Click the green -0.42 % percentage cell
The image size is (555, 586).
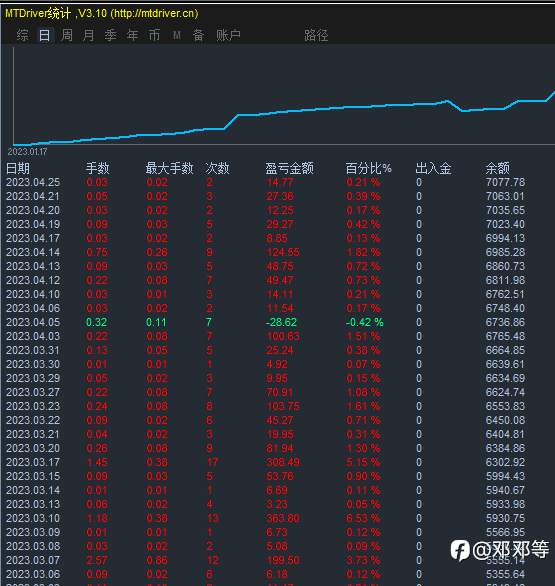coord(364,322)
